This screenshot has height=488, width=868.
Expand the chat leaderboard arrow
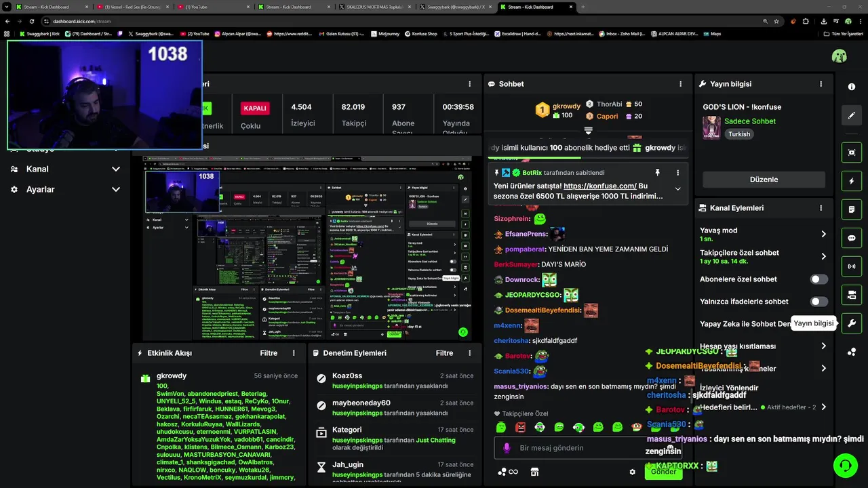(588, 131)
